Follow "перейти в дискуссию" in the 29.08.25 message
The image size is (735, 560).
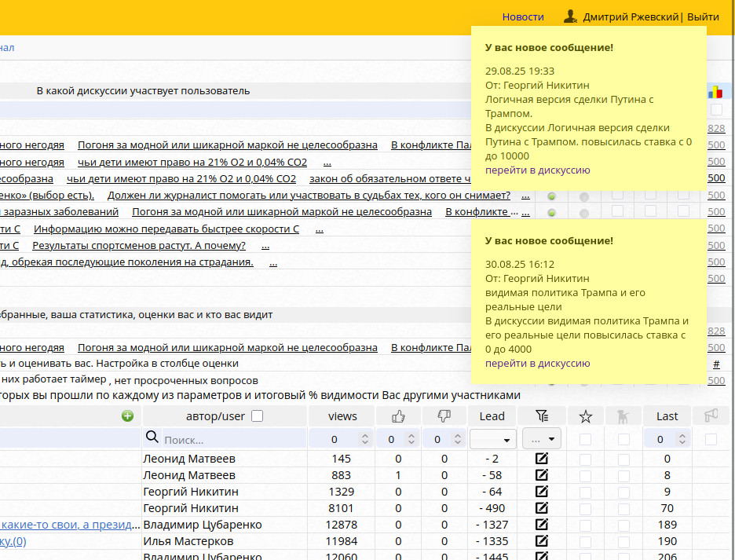(x=537, y=170)
